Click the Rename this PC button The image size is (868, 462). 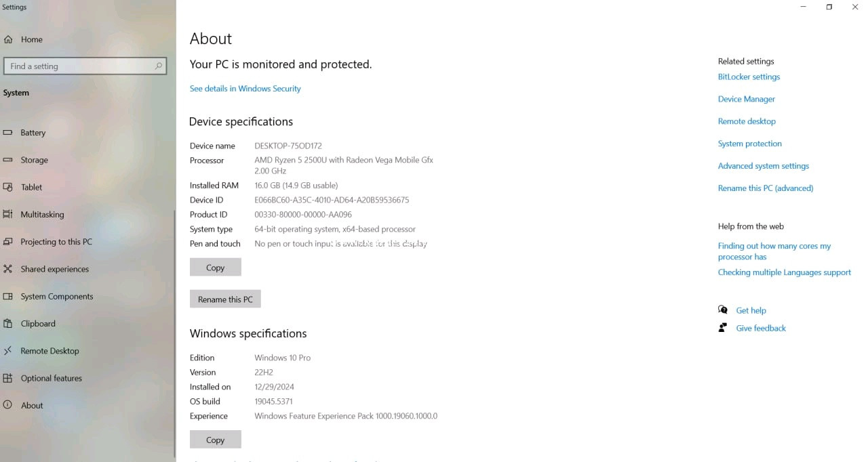click(x=225, y=299)
